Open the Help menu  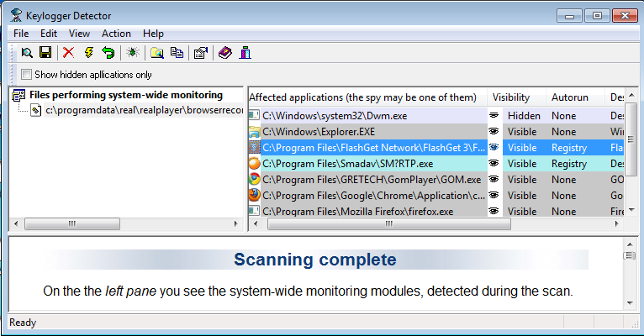[x=153, y=34]
